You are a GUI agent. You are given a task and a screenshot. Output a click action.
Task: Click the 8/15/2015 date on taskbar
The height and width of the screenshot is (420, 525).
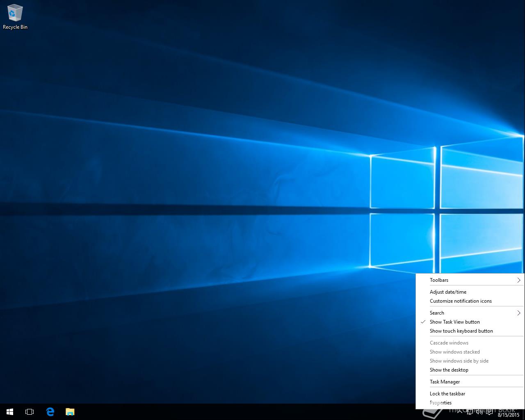(509, 415)
